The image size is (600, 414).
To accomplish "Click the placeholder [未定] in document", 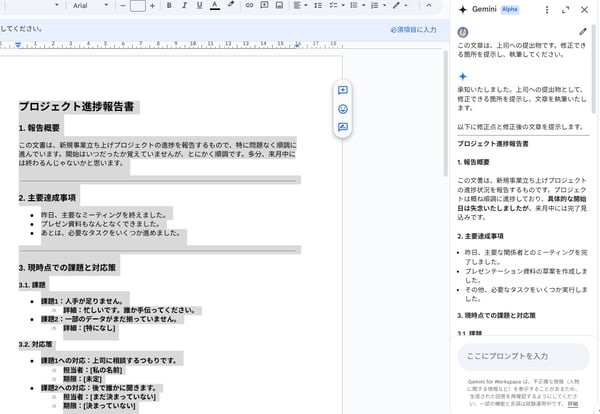I will (93, 379).
